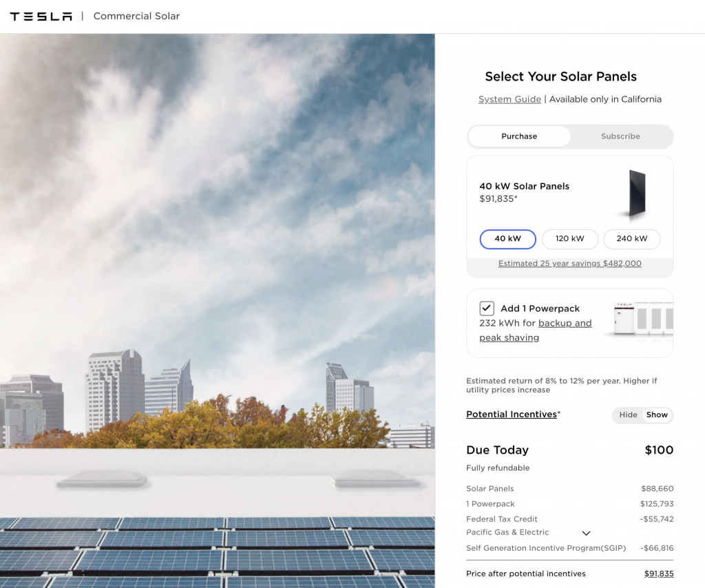705x588 pixels.
Task: Select the 120 kW panel size
Action: 569,239
